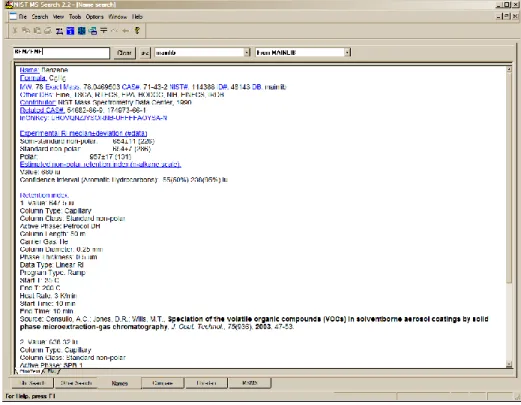Click the 'Experimental RI median±deviation' link
This screenshot has height=405, width=521.
tap(83, 133)
